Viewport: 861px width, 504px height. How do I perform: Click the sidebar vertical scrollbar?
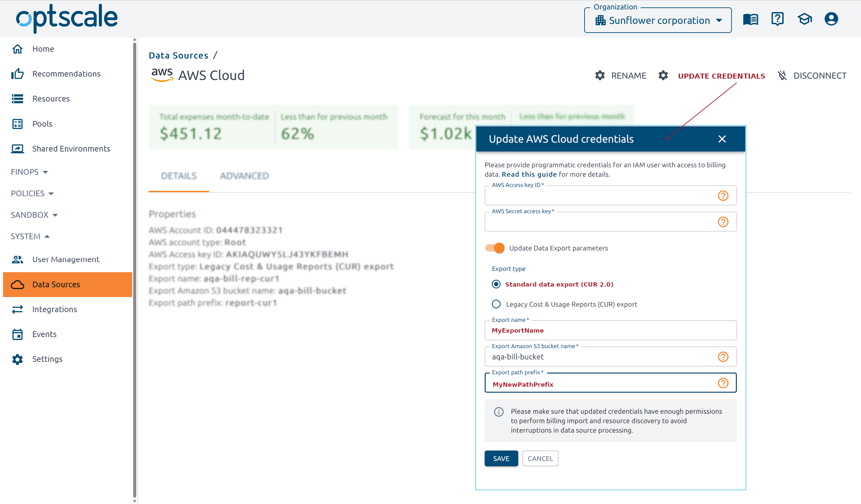135,269
